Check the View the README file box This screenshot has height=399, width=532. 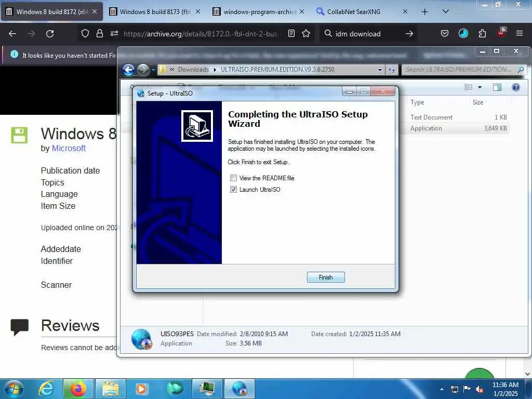pos(233,178)
